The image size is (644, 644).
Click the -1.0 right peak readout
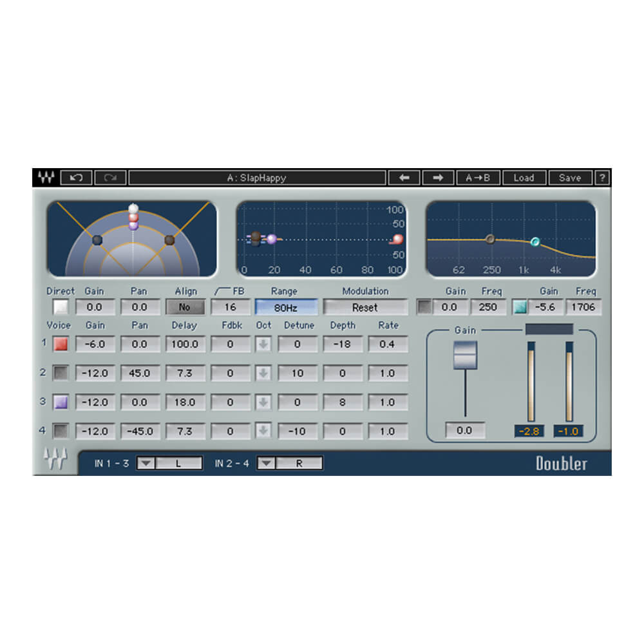click(x=569, y=431)
